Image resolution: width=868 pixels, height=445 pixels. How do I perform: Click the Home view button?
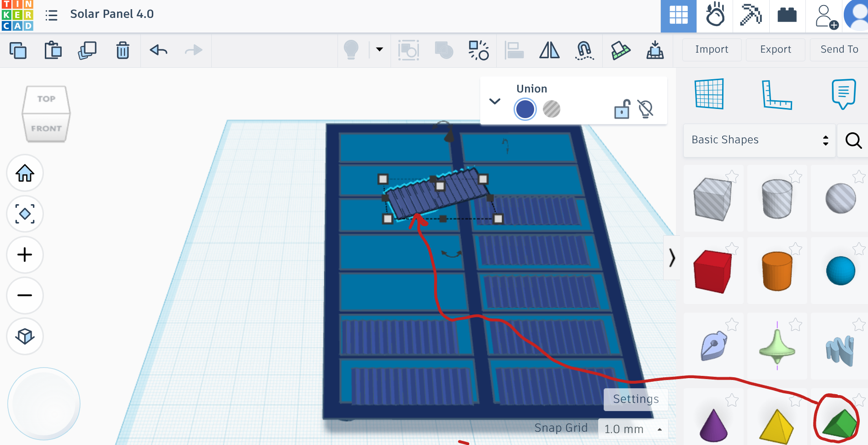[25, 173]
